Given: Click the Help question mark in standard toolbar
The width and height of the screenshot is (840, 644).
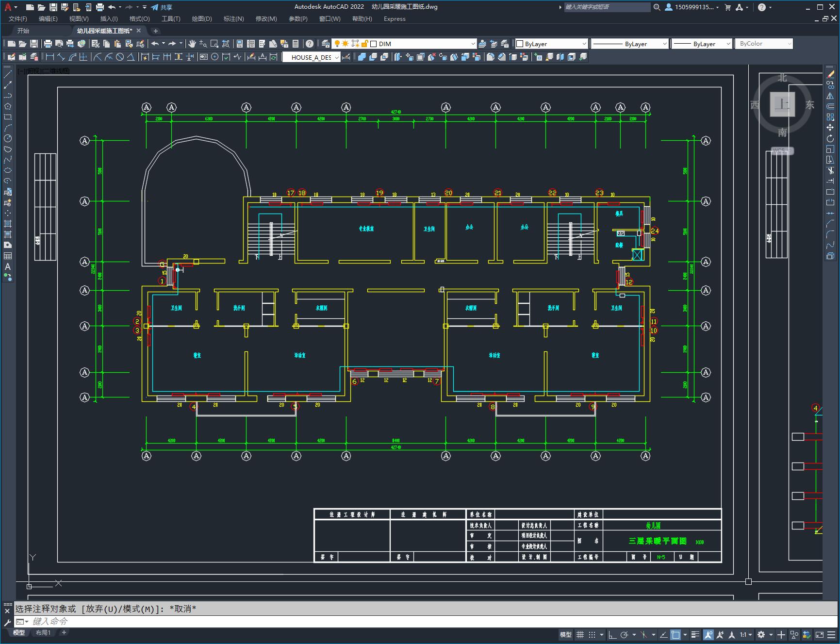Looking at the screenshot, I should 310,44.
